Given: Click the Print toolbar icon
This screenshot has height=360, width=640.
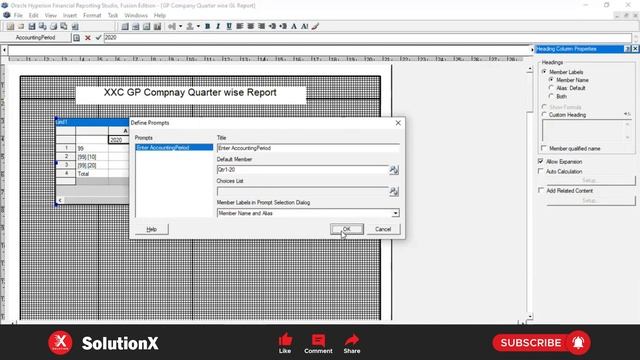Looking at the screenshot, I should 53,27.
